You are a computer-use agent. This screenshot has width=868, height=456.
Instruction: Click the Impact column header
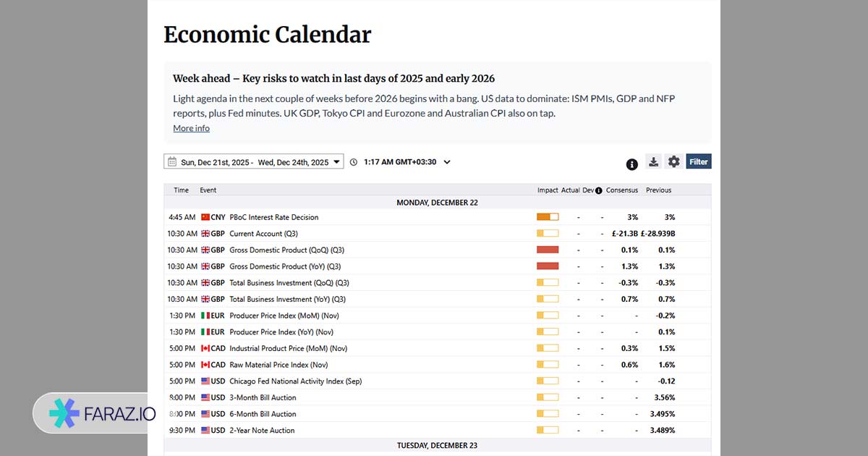548,190
